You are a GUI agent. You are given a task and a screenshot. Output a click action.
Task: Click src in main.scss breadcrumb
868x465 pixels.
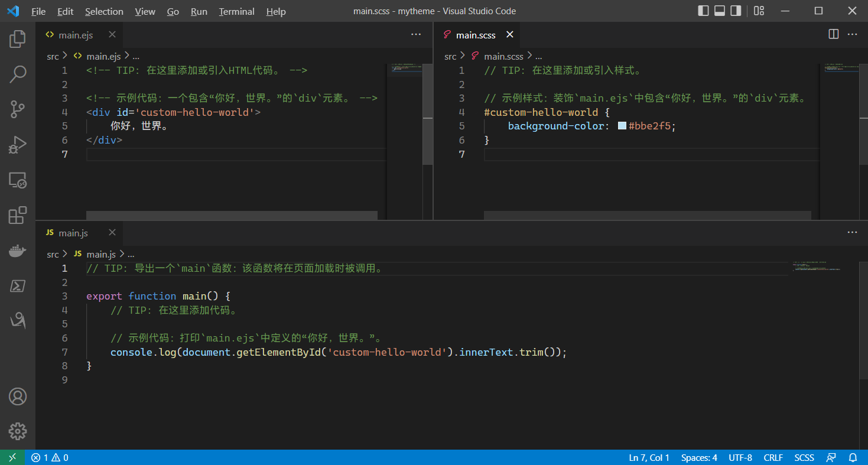[x=450, y=56]
